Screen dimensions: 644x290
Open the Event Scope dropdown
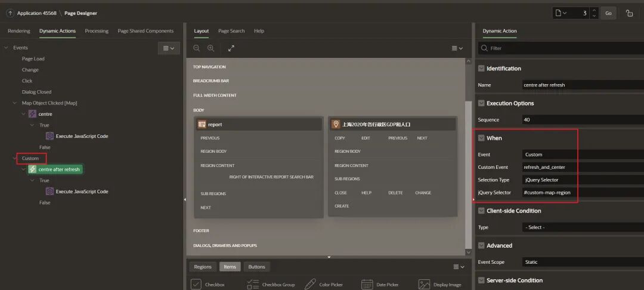point(583,262)
